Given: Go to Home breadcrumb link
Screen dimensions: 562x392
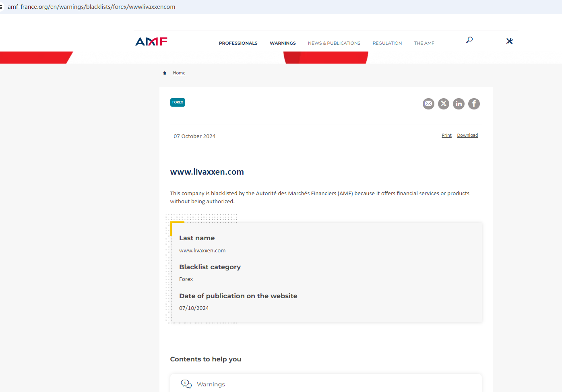Looking at the screenshot, I should click(179, 73).
